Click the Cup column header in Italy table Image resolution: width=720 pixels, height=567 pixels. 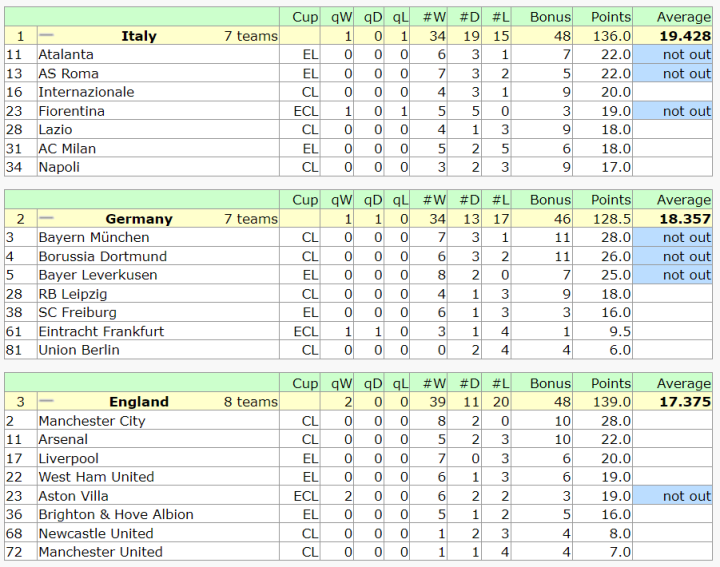305,17
